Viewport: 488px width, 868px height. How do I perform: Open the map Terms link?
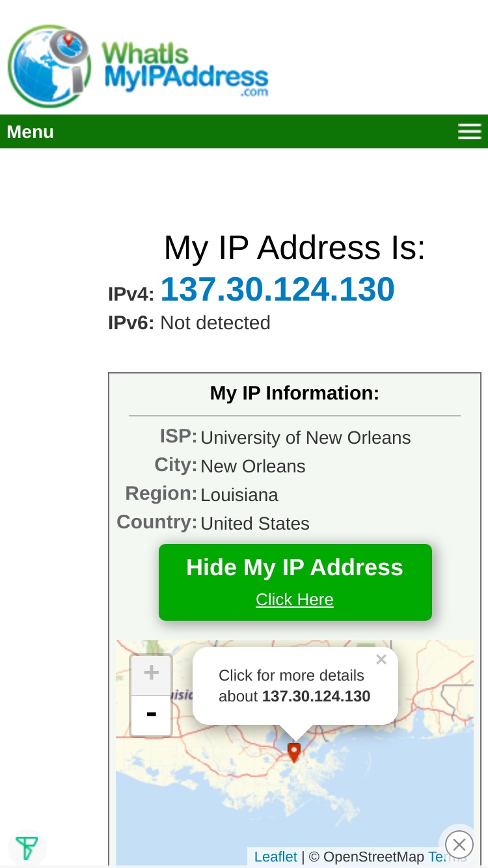pos(448,857)
